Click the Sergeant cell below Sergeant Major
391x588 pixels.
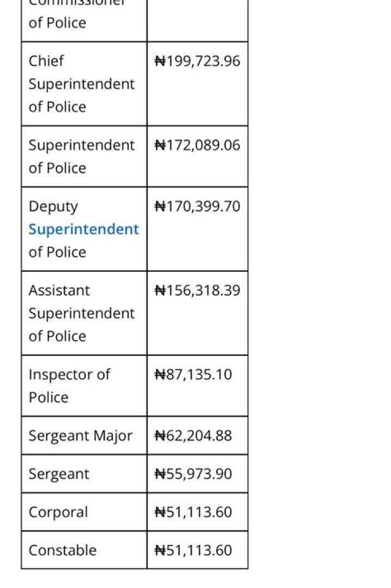[59, 474]
